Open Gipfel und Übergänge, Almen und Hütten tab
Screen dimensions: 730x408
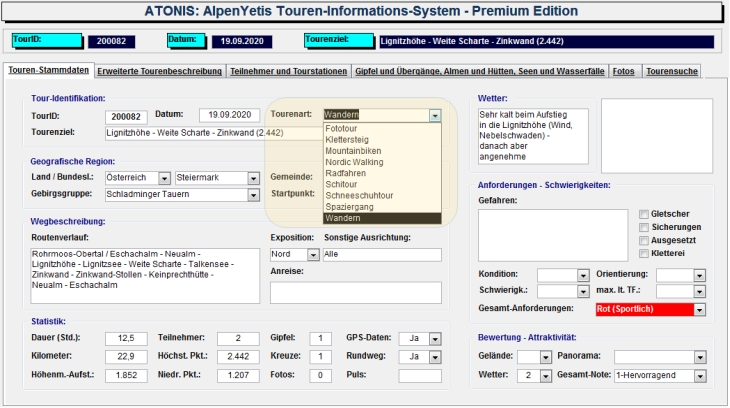480,71
